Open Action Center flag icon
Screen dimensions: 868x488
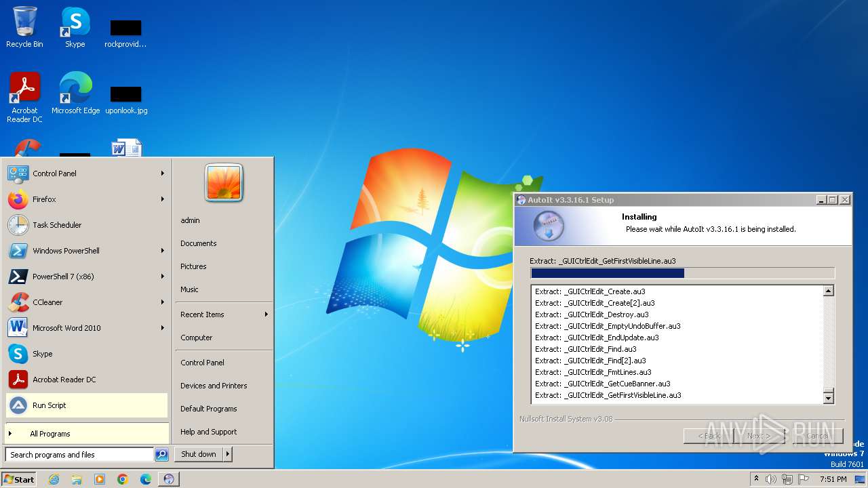(x=803, y=479)
